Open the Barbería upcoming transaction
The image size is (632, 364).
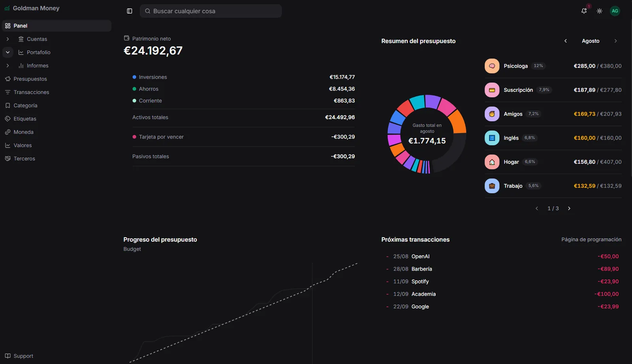pyautogui.click(x=502, y=269)
